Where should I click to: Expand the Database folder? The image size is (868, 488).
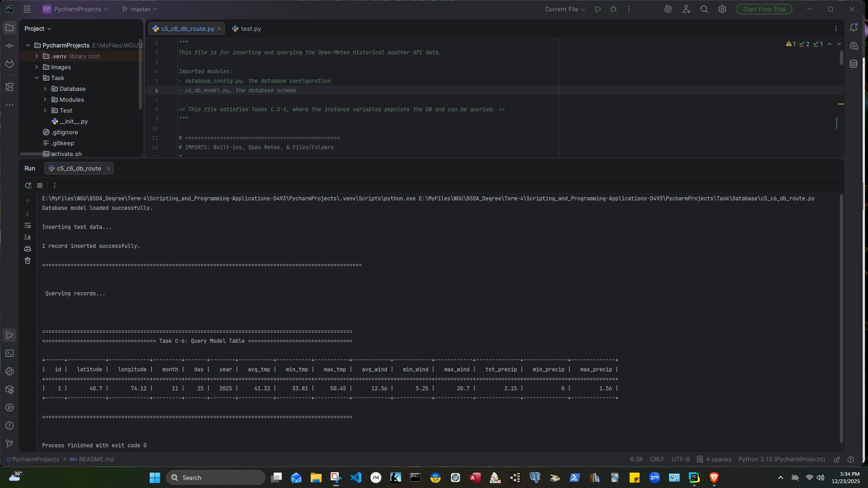click(45, 89)
